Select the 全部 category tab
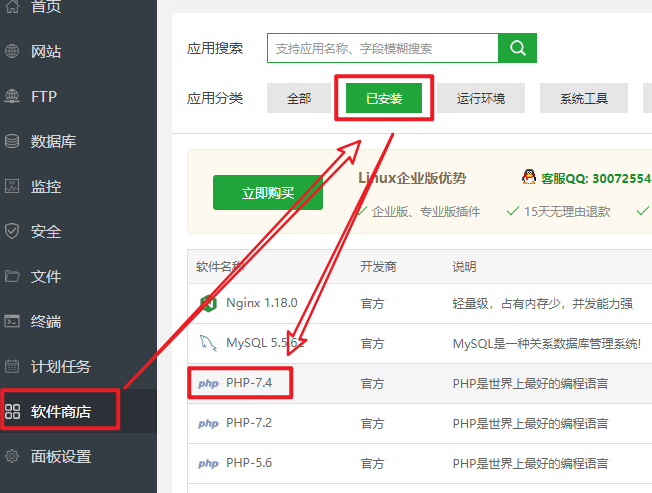The width and height of the screenshot is (652, 493). pos(299,98)
